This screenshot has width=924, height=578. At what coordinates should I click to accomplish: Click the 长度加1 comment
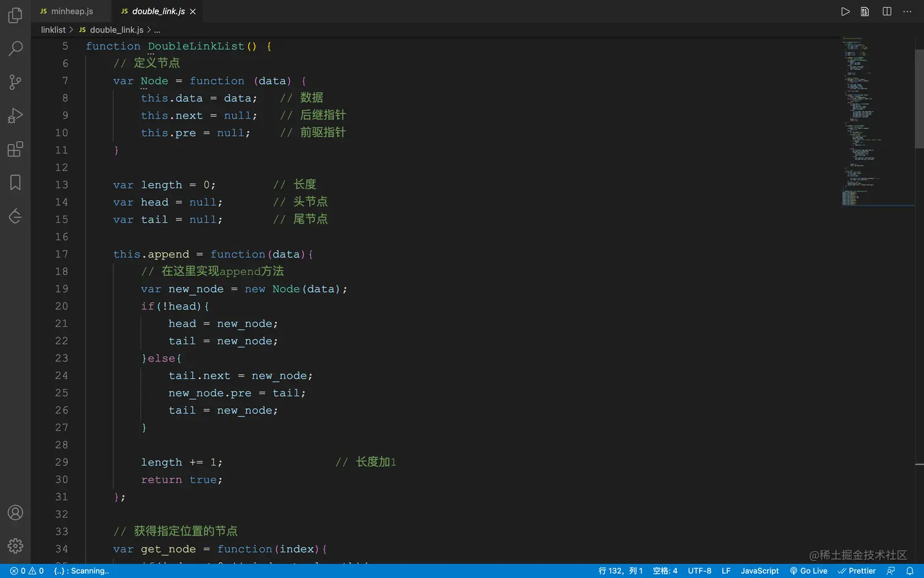click(366, 462)
